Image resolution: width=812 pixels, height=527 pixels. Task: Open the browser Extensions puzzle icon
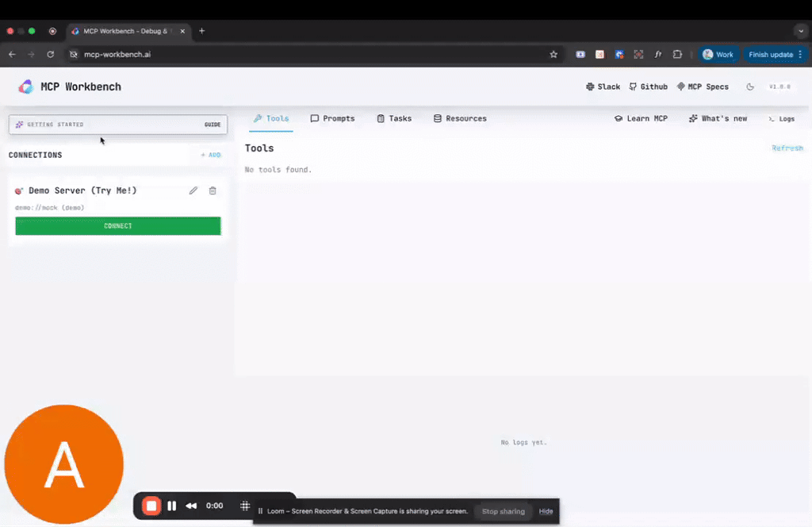pyautogui.click(x=677, y=55)
